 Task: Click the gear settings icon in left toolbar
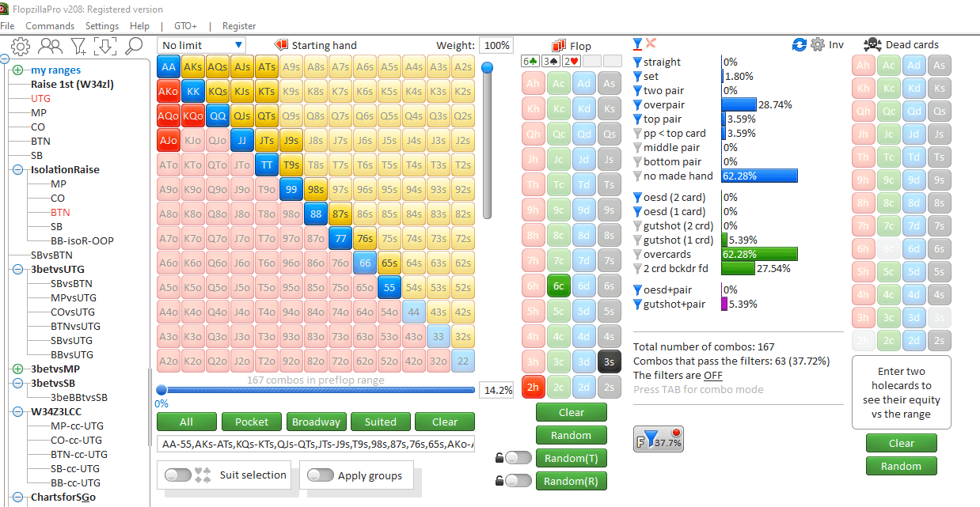pyautogui.click(x=20, y=46)
